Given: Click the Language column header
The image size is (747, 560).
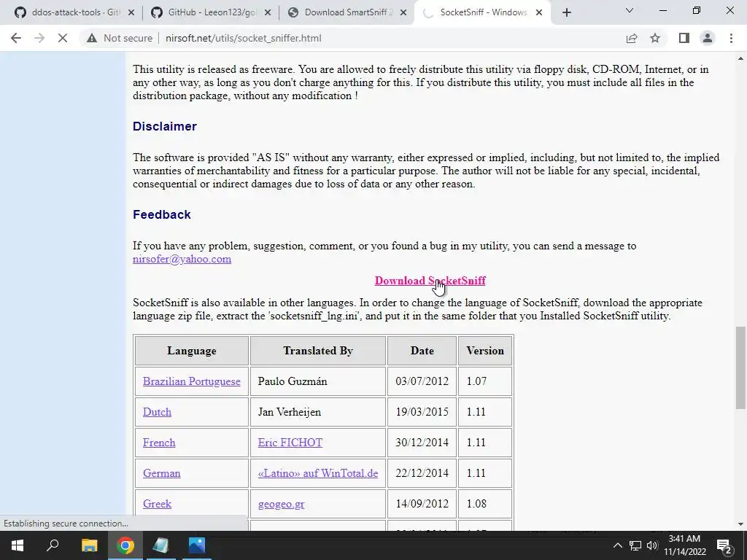Looking at the screenshot, I should click(192, 351).
